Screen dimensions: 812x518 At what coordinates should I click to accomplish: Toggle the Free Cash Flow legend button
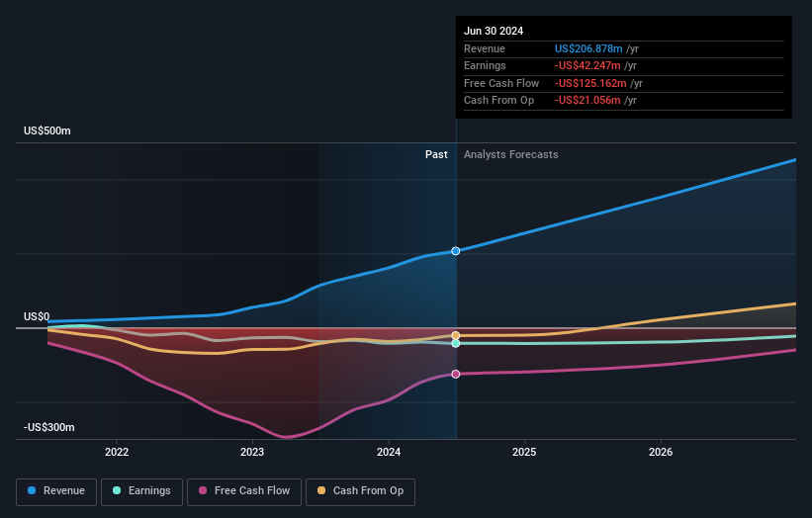point(244,491)
